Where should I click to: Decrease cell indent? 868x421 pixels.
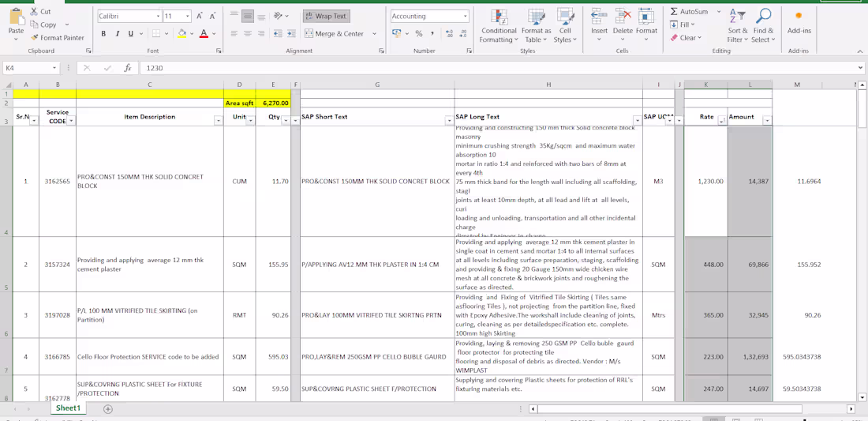pos(278,34)
